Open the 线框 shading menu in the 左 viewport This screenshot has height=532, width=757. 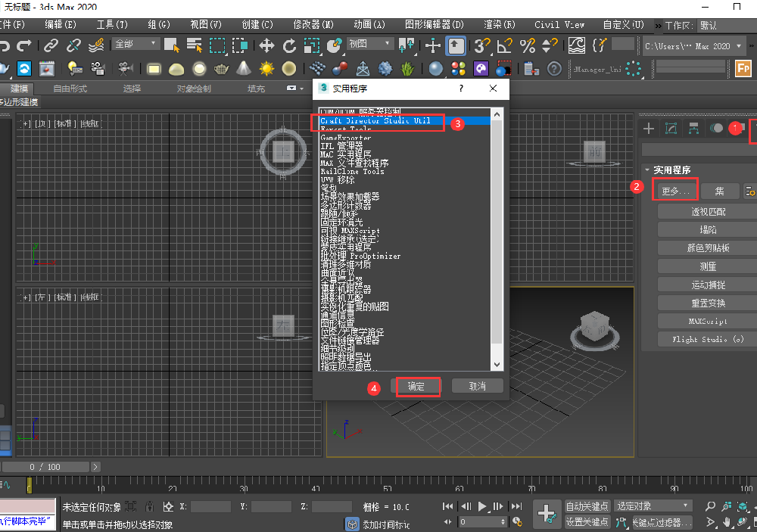point(90,297)
